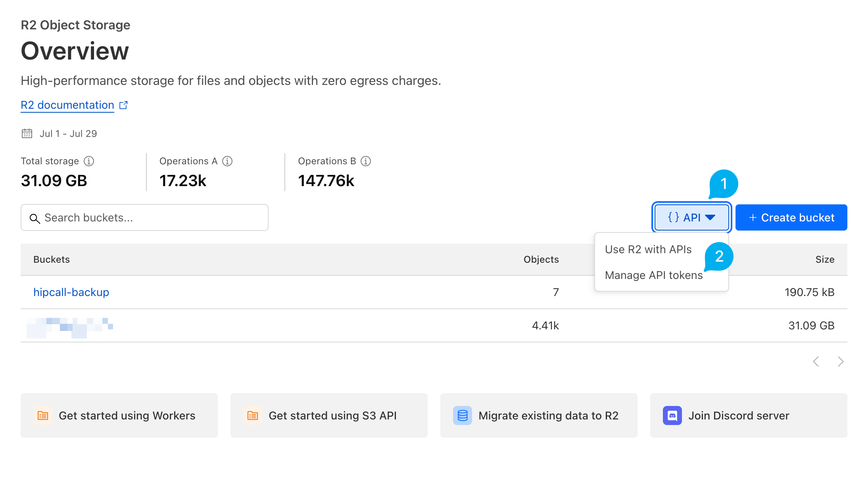The image size is (868, 477).
Task: Click the R2 Object Storage breadcrumb text
Action: (75, 25)
